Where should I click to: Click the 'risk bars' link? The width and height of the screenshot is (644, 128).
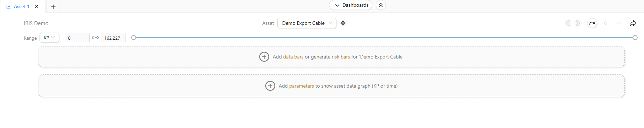pyautogui.click(x=341, y=57)
